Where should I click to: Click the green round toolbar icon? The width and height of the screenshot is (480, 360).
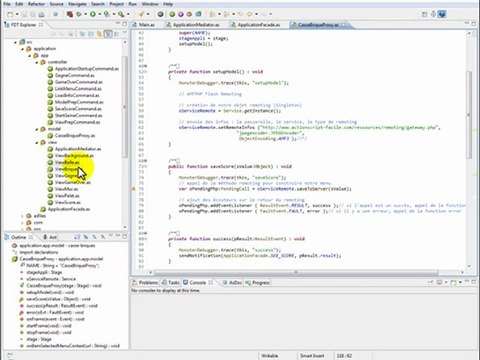172,14
